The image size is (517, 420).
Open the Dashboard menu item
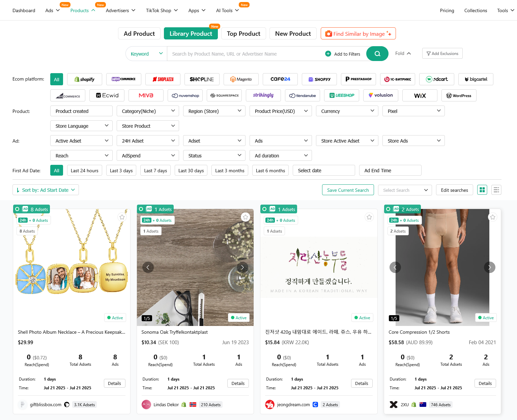(x=24, y=10)
